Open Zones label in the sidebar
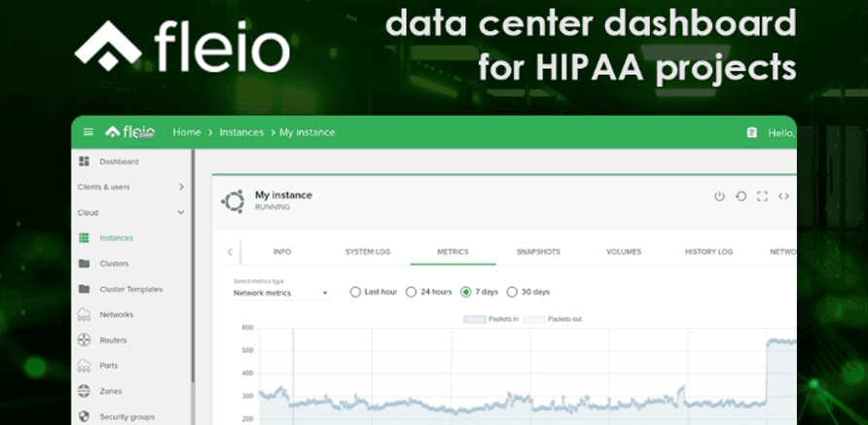This screenshot has width=868, height=425. 111,391
